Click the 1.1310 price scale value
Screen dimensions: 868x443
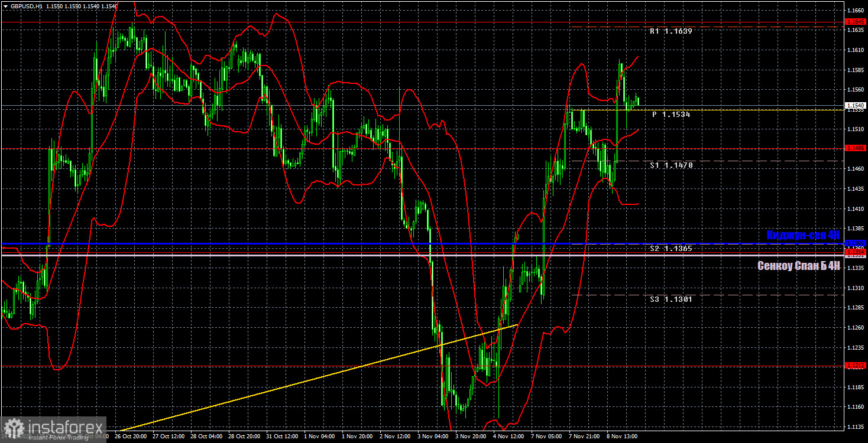click(856, 288)
